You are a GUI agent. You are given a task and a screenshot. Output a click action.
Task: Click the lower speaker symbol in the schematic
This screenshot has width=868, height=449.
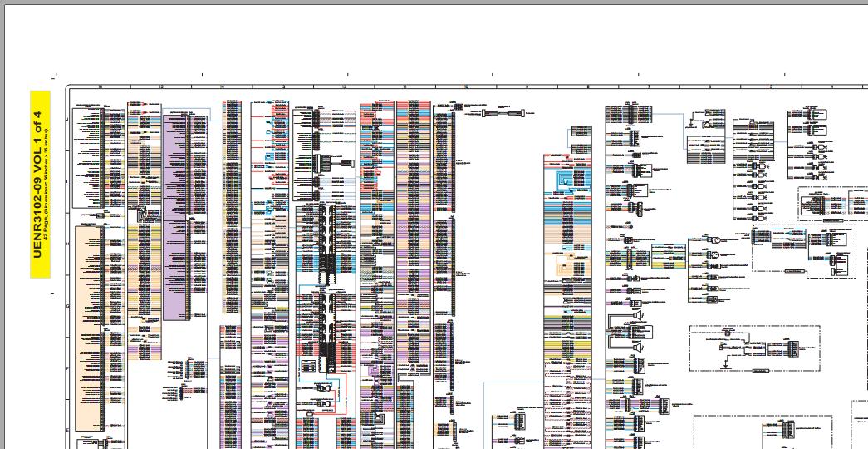point(638,347)
